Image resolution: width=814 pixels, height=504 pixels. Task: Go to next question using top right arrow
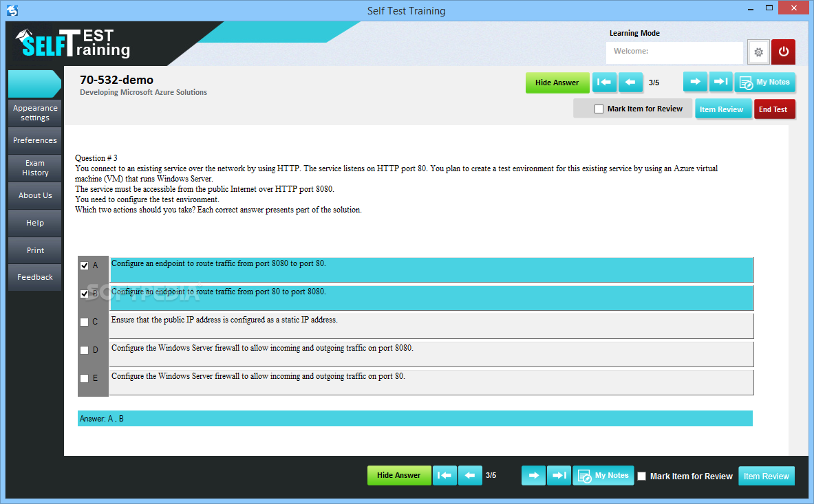click(x=695, y=82)
